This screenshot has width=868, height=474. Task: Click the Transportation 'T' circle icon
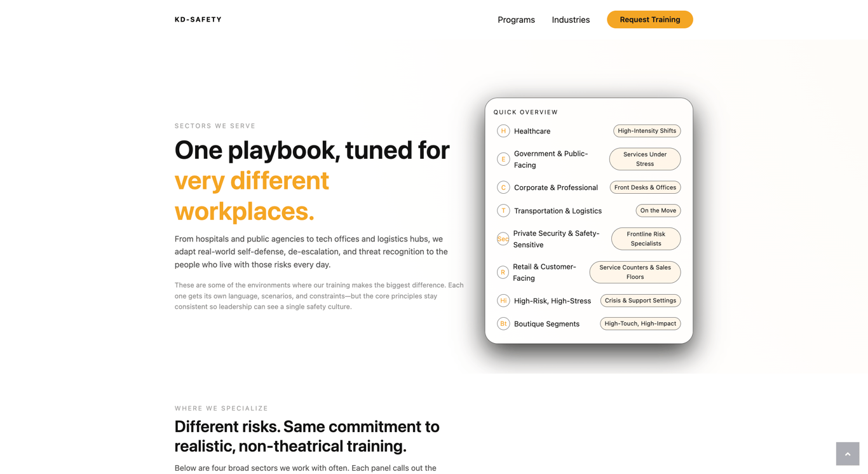(503, 210)
